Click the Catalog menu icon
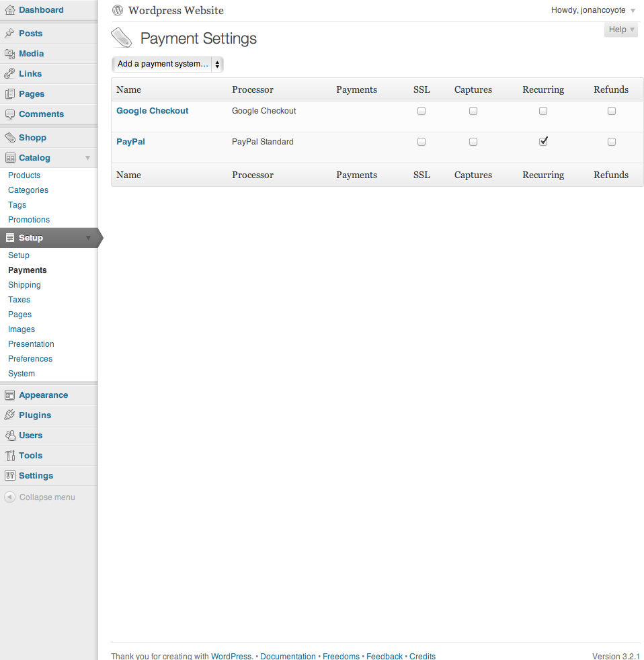Image resolution: width=644 pixels, height=660 pixels. coord(9,158)
